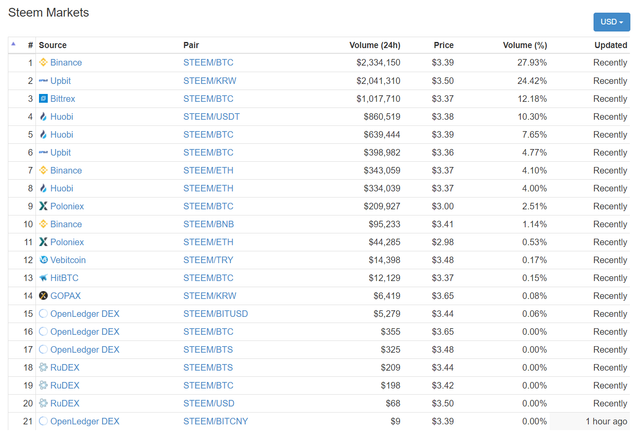Open the Vebitcoin source link

[x=68, y=260]
